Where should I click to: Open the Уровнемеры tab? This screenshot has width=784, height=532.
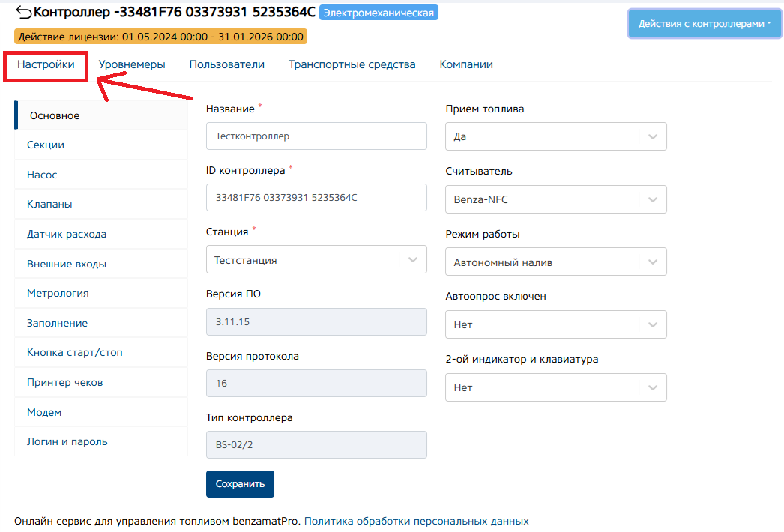[x=132, y=64]
